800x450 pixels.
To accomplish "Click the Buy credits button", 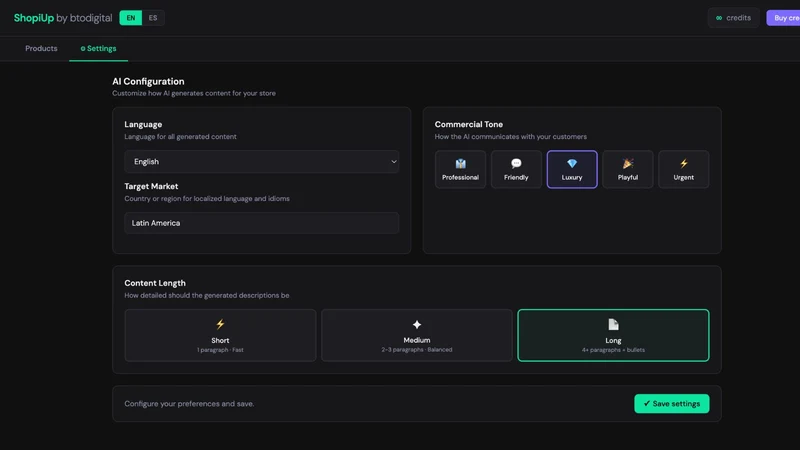I will (x=783, y=18).
